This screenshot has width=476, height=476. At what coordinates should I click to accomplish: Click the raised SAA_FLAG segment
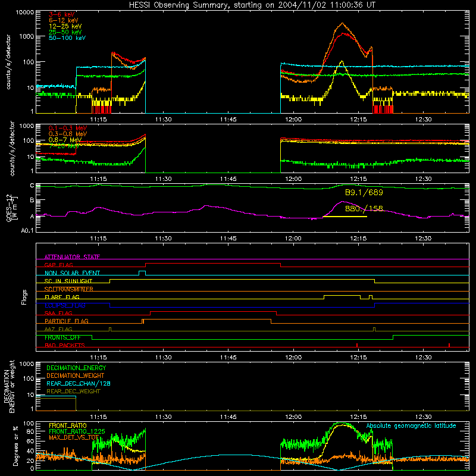pyautogui.click(x=214, y=311)
